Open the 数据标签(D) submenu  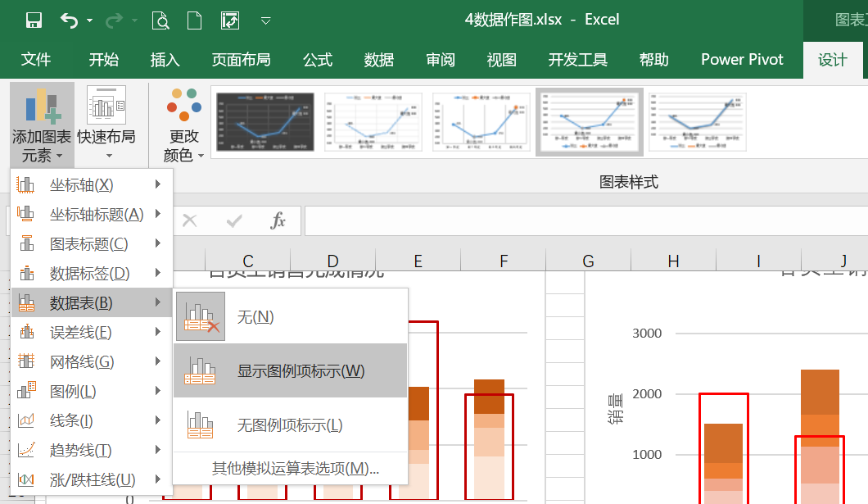tap(92, 273)
